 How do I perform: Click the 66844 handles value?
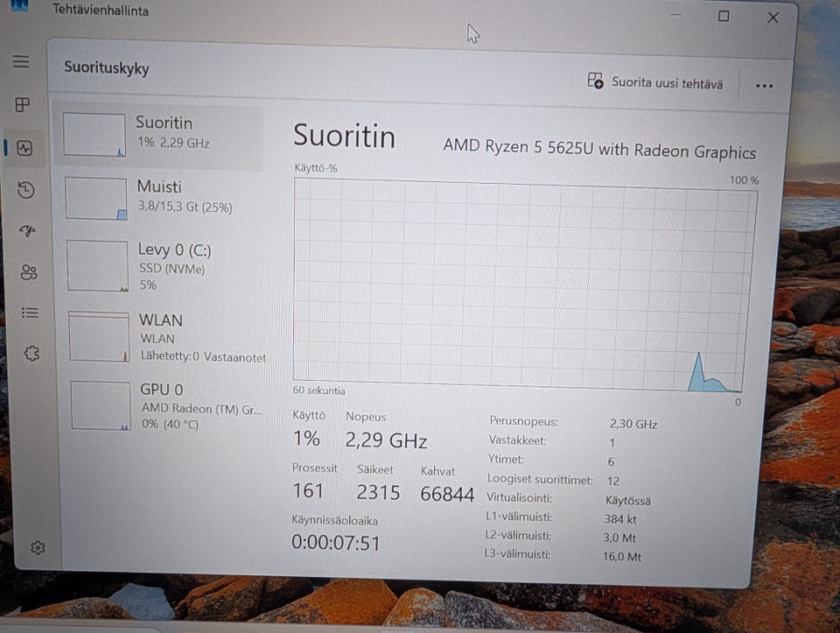coord(447,494)
